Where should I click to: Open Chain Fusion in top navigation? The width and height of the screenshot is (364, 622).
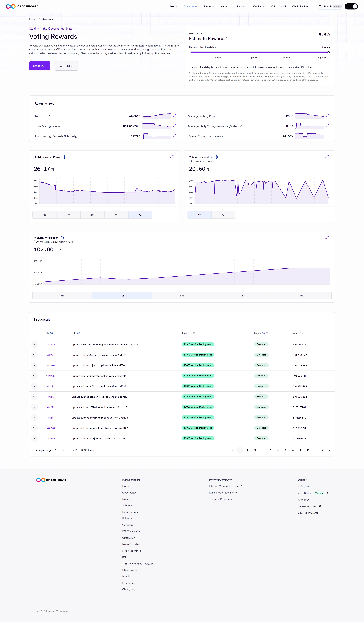point(300,6)
